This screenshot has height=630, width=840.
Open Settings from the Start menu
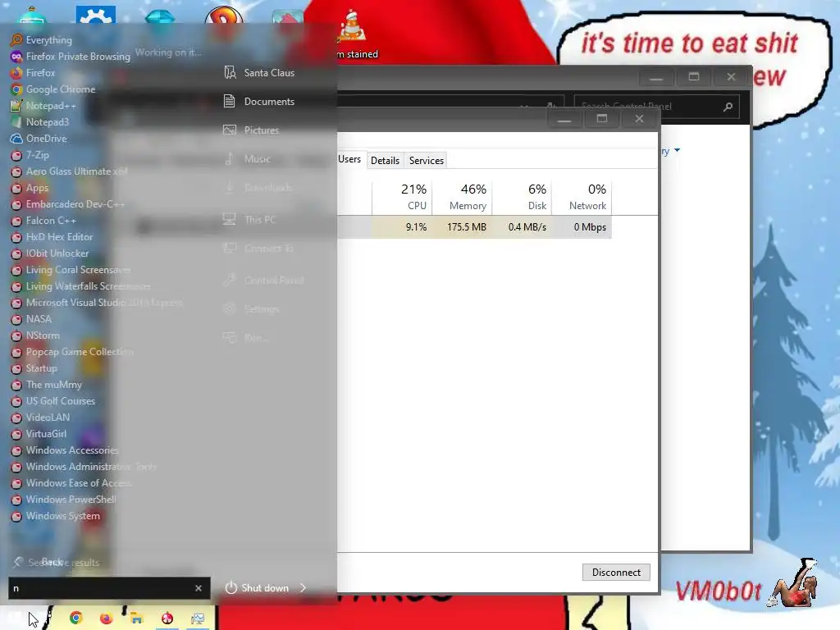[x=251, y=309]
